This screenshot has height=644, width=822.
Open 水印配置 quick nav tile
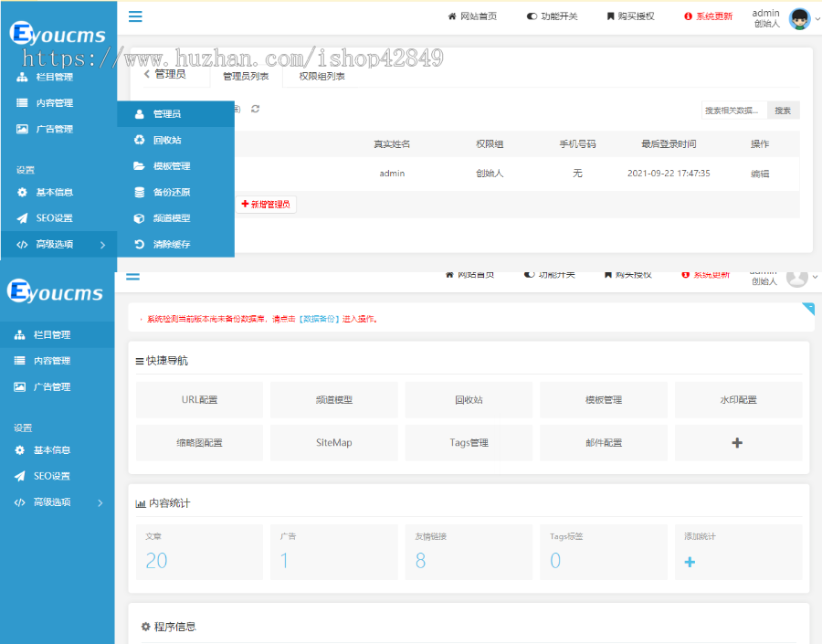point(738,399)
